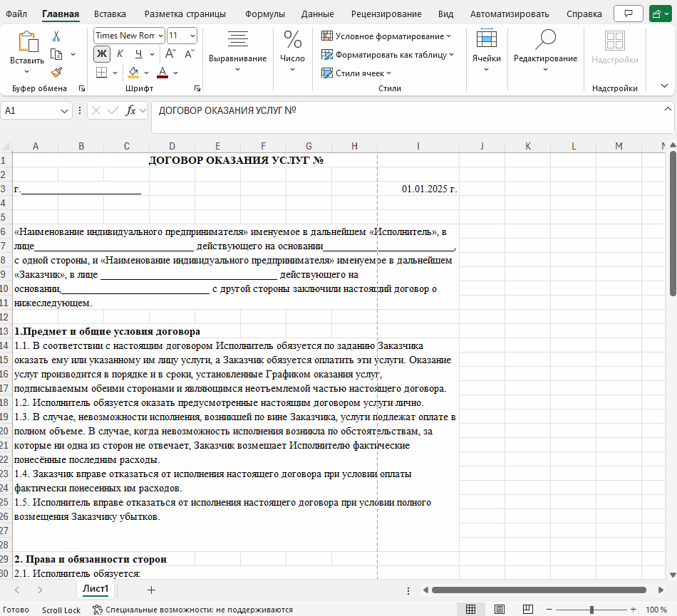The width and height of the screenshot is (677, 616).
Task: Open the font name dropdown Times New Roman
Action: [x=160, y=36]
